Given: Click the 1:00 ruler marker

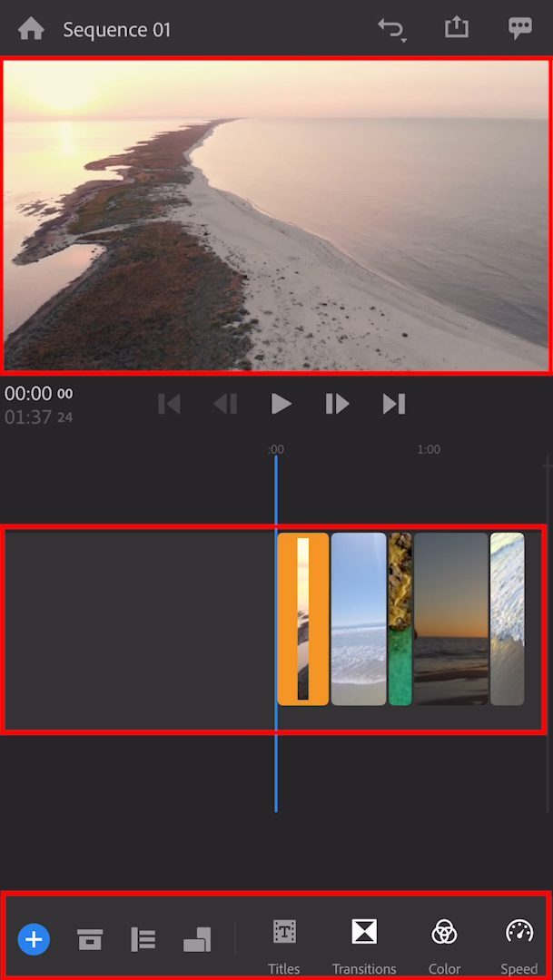Looking at the screenshot, I should tap(429, 449).
